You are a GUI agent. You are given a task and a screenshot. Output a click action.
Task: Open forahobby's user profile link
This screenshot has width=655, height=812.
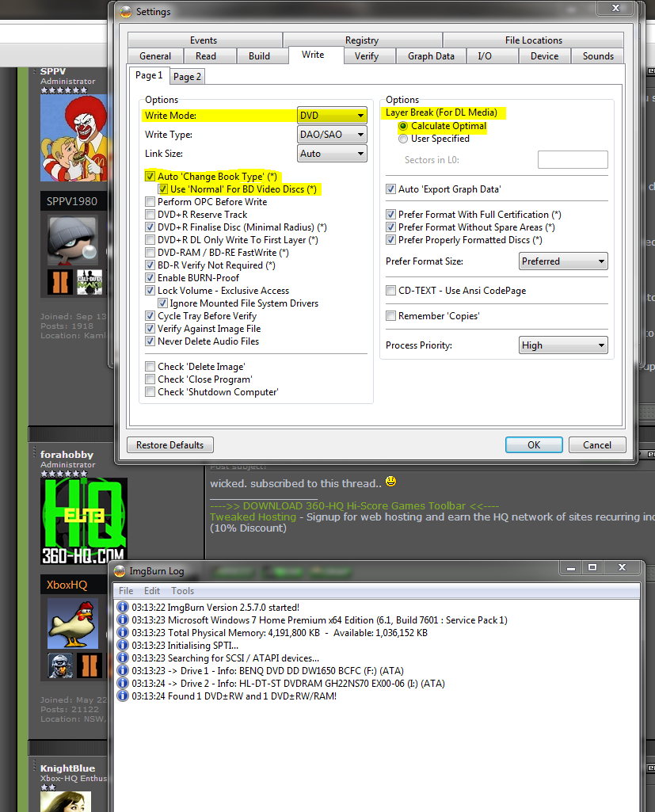pyautogui.click(x=67, y=455)
